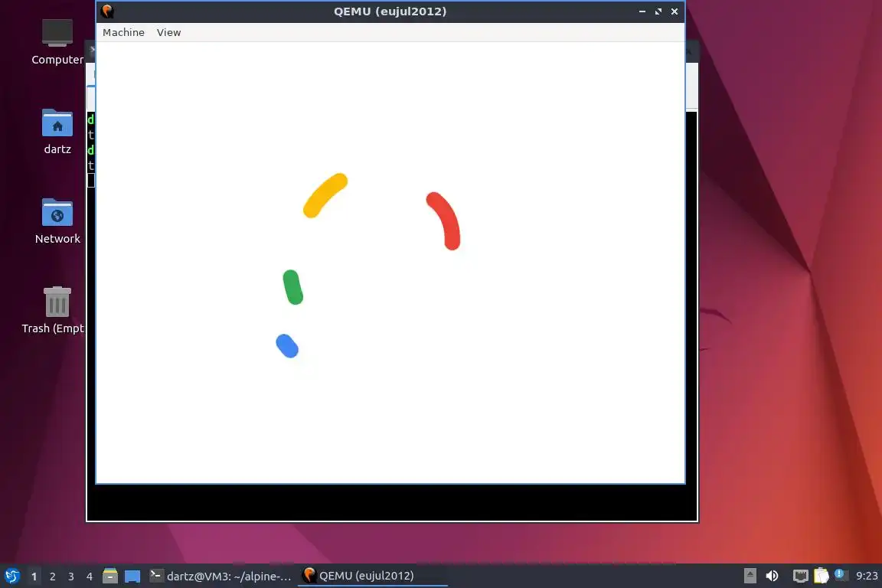Open the View menu in QEMU
882x588 pixels.
(168, 33)
